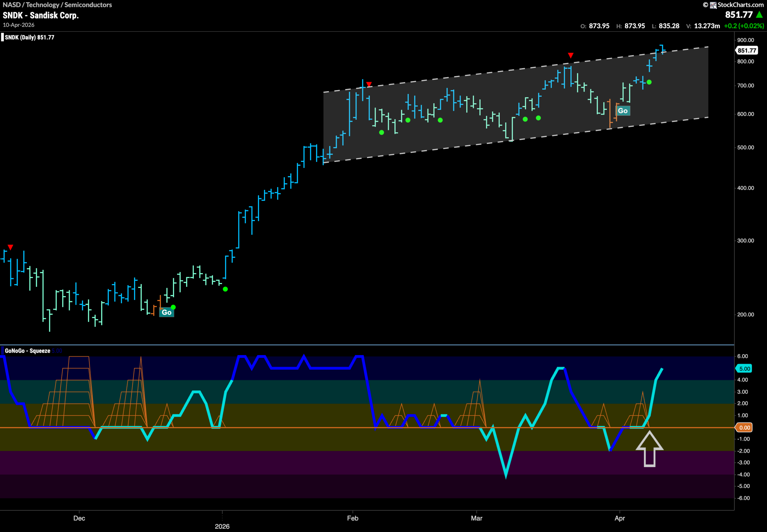Click the 200.00 price axis label
Image resolution: width=767 pixels, height=532 pixels.
click(745, 314)
